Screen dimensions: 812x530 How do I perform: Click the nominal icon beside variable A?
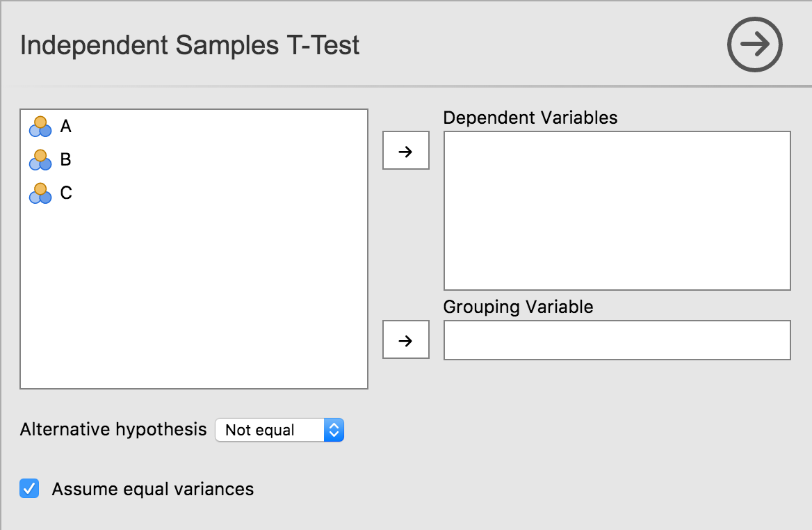point(40,127)
